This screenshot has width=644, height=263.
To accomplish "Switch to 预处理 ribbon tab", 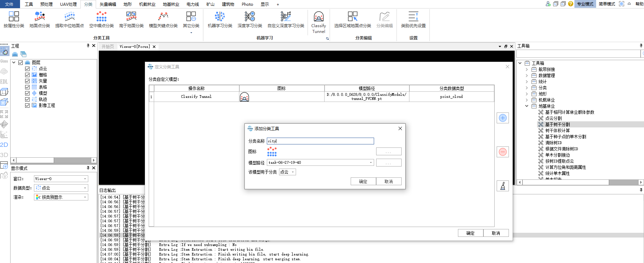I will pyautogui.click(x=47, y=4).
